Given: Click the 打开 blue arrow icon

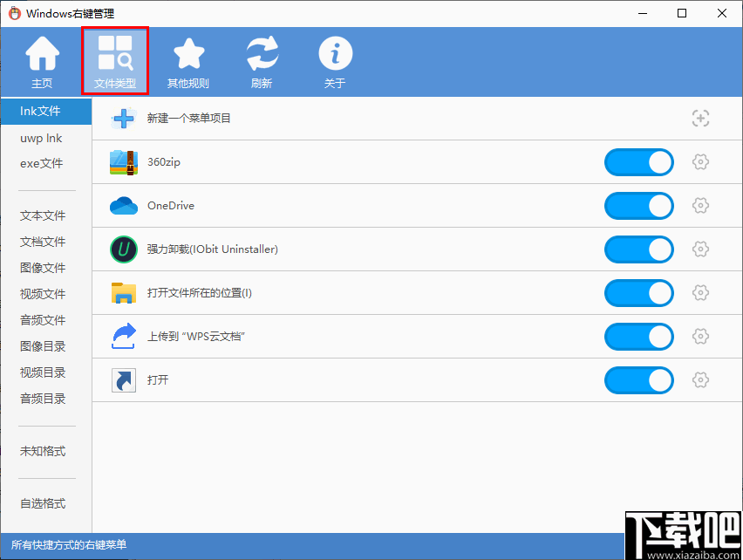Looking at the screenshot, I should point(124,380).
